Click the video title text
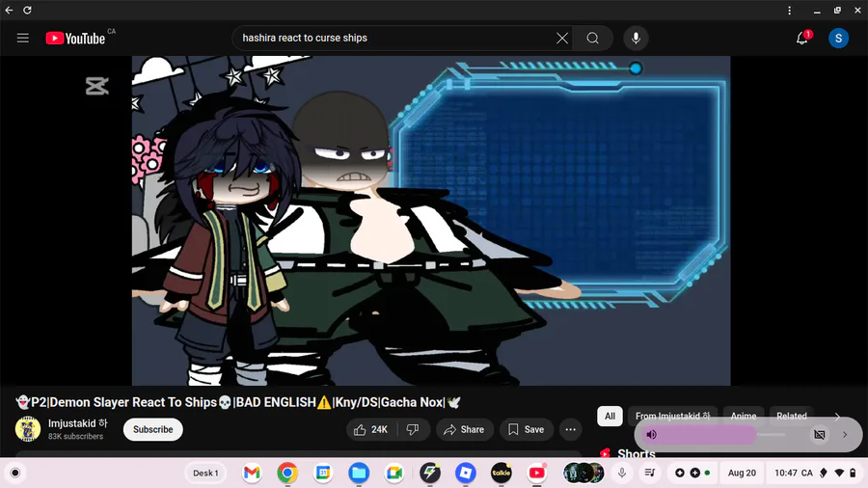 pyautogui.click(x=238, y=402)
